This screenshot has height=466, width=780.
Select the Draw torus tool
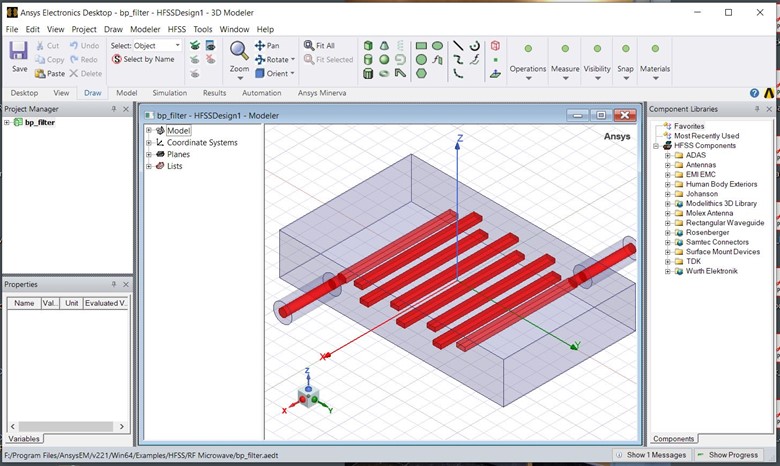tap(384, 74)
